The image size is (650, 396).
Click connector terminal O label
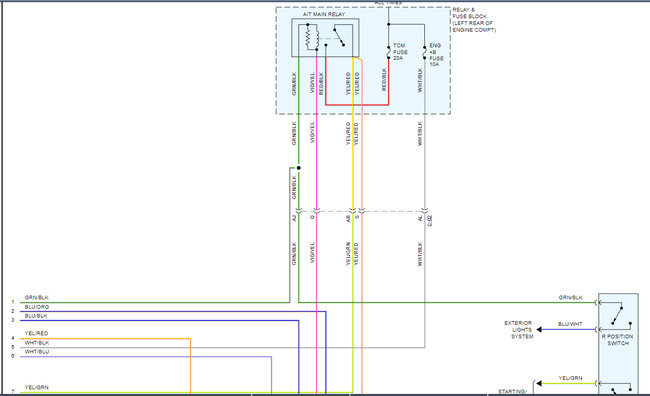point(312,217)
